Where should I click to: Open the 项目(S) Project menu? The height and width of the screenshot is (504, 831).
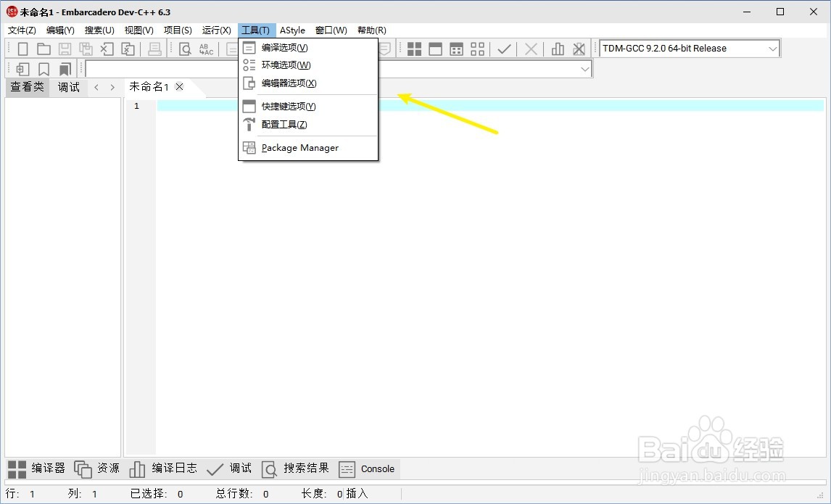tap(178, 30)
